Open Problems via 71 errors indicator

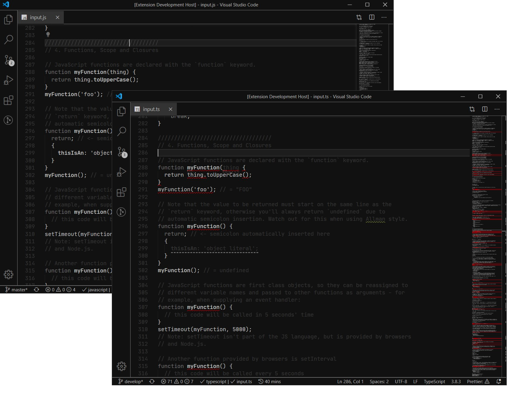point(177,381)
